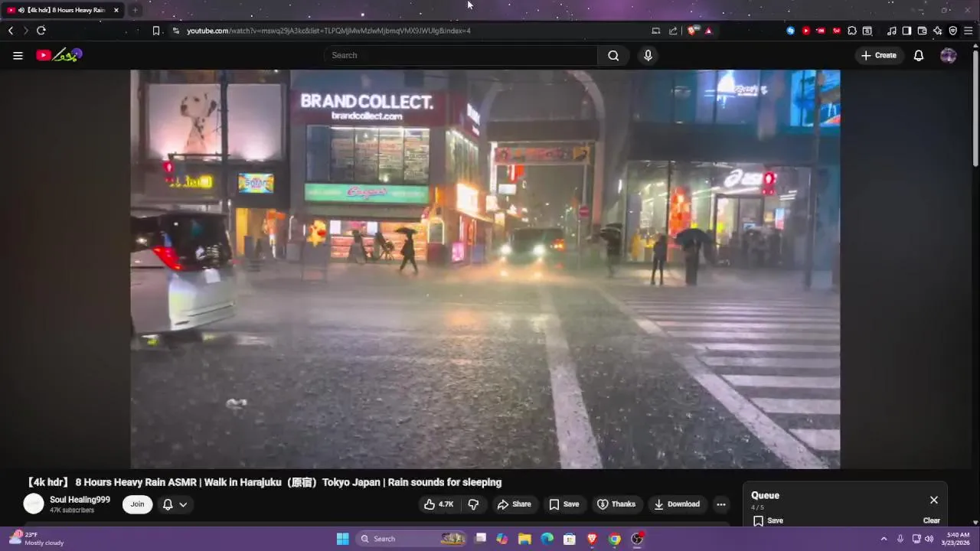This screenshot has width=980, height=551.
Task: Click the rainy Harajuku video player
Action: [x=485, y=269]
